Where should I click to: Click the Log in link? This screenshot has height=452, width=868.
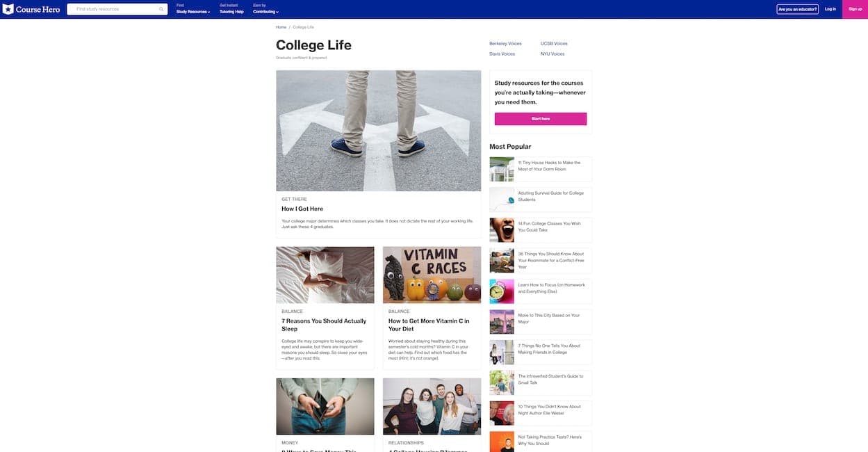830,9
